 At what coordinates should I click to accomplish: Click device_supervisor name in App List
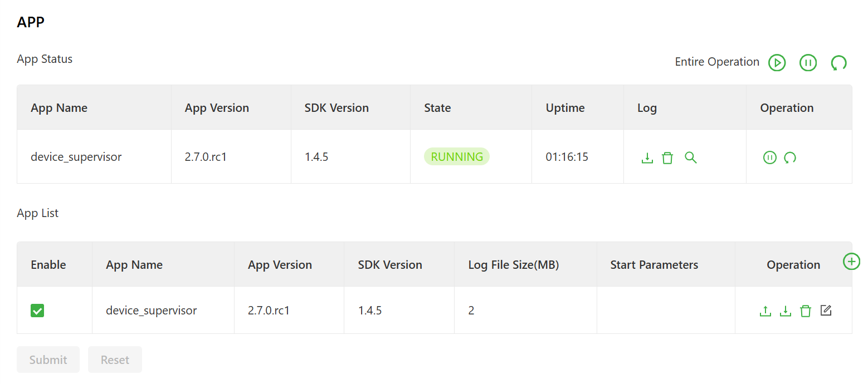(x=151, y=311)
